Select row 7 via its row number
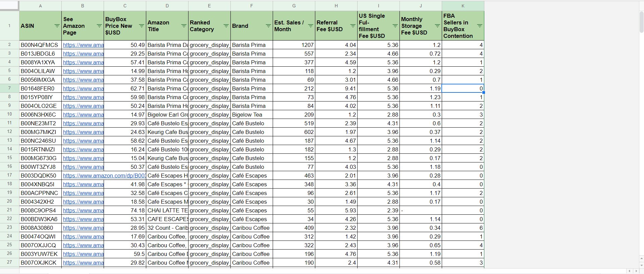The height and width of the screenshot is (274, 644). 9,88
